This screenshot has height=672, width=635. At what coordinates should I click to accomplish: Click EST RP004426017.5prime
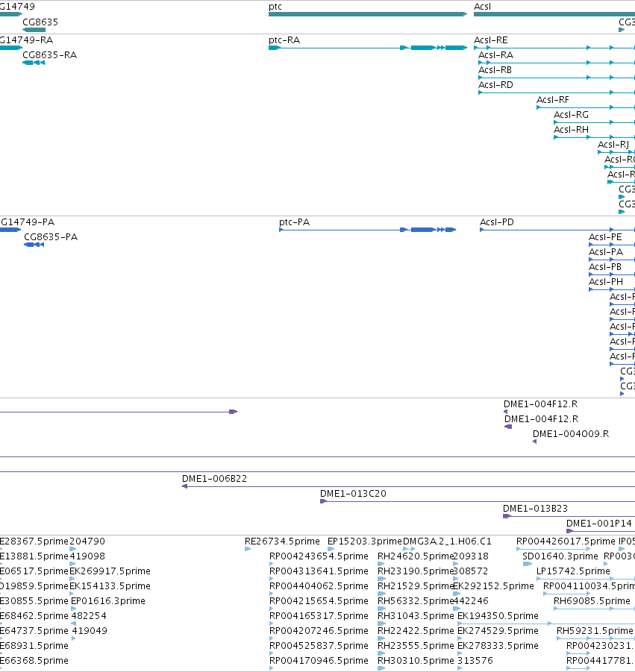tap(566, 541)
